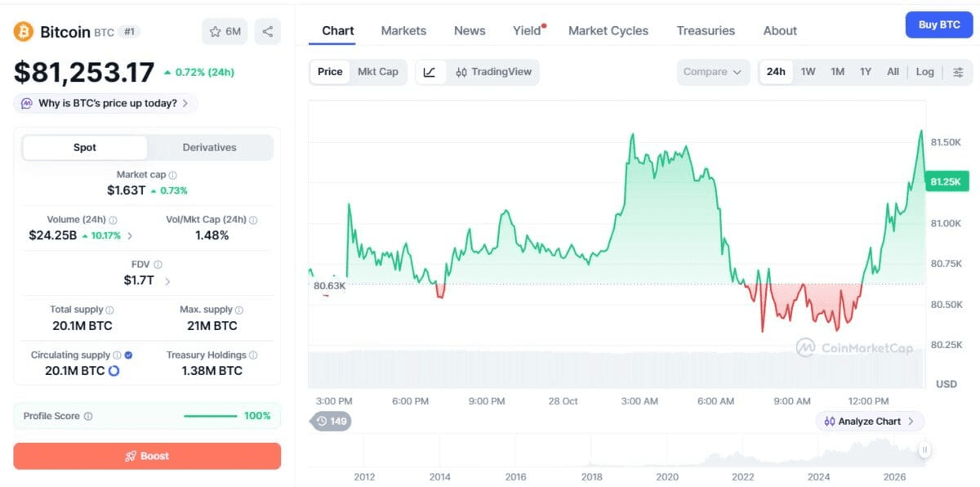Click the Profile Score progress bar

tap(211, 416)
